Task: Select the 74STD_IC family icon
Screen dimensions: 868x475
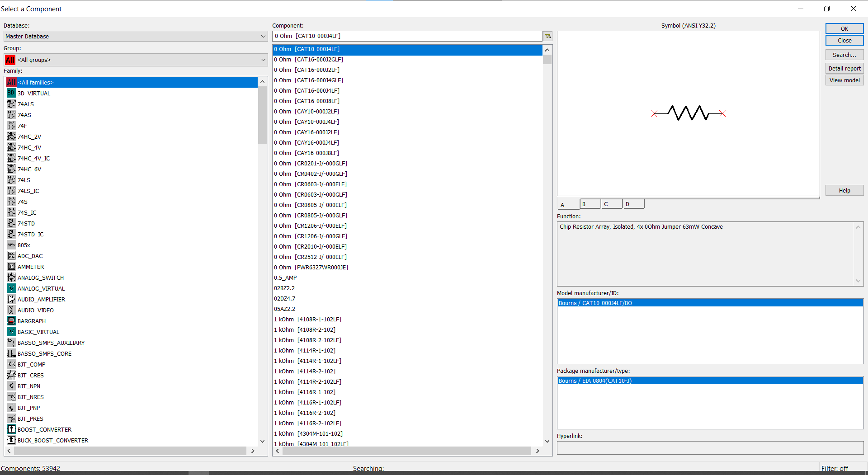Action: point(11,234)
